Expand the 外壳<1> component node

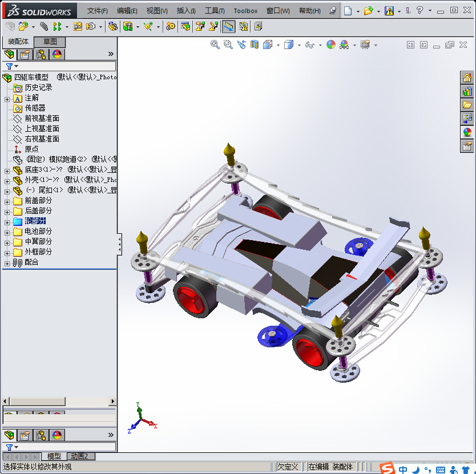pos(7,181)
